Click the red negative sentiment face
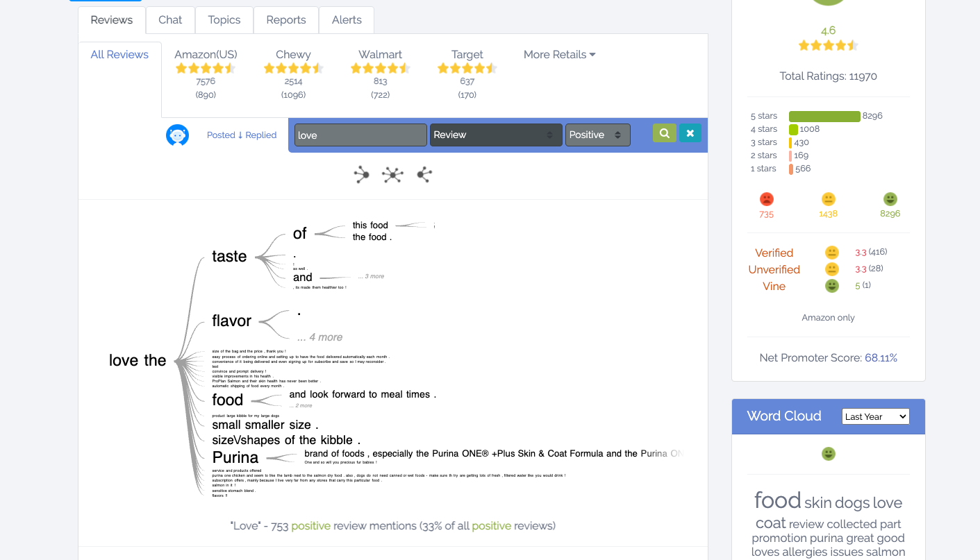 click(x=766, y=199)
